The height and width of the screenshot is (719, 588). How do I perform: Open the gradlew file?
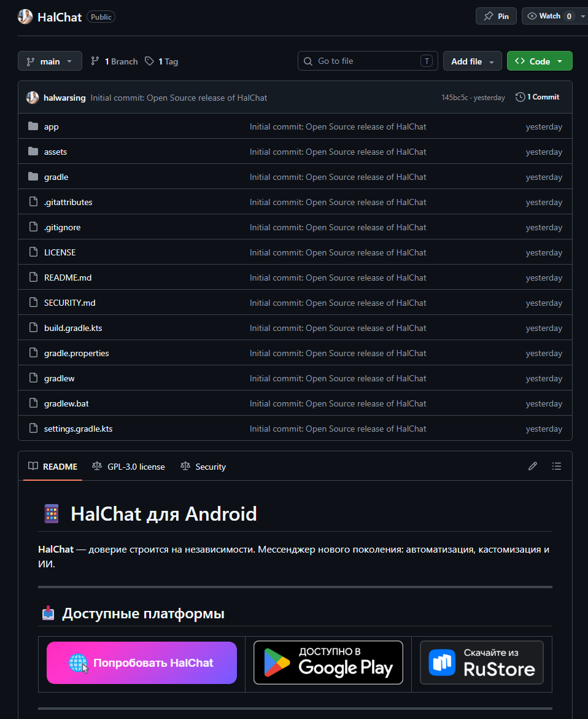tap(59, 379)
